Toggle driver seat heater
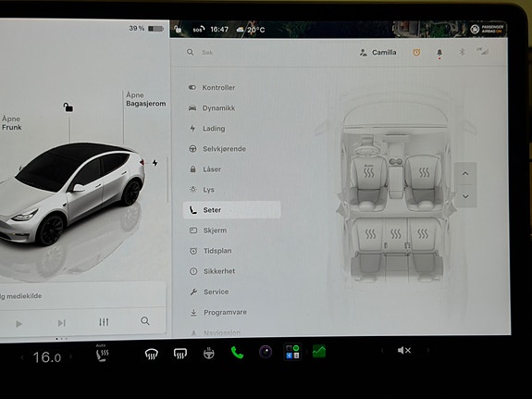The width and height of the screenshot is (532, 399). [x=369, y=172]
